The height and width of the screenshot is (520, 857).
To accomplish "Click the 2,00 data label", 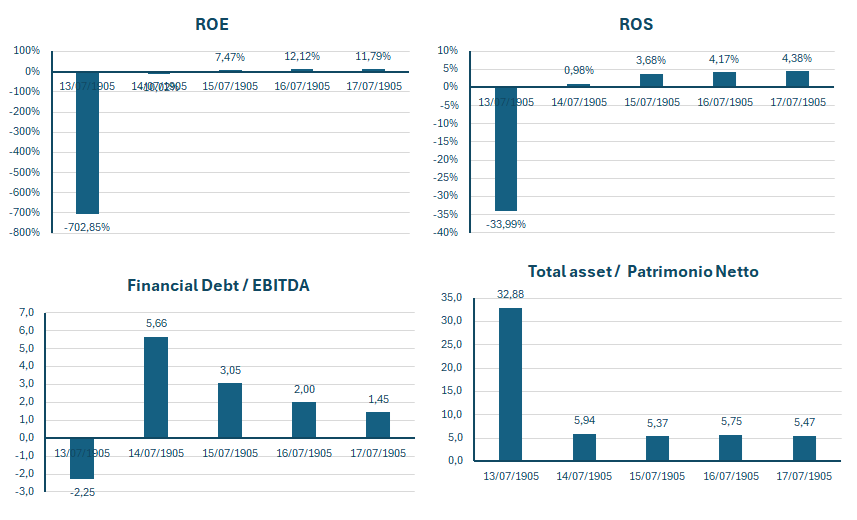I will (304, 389).
